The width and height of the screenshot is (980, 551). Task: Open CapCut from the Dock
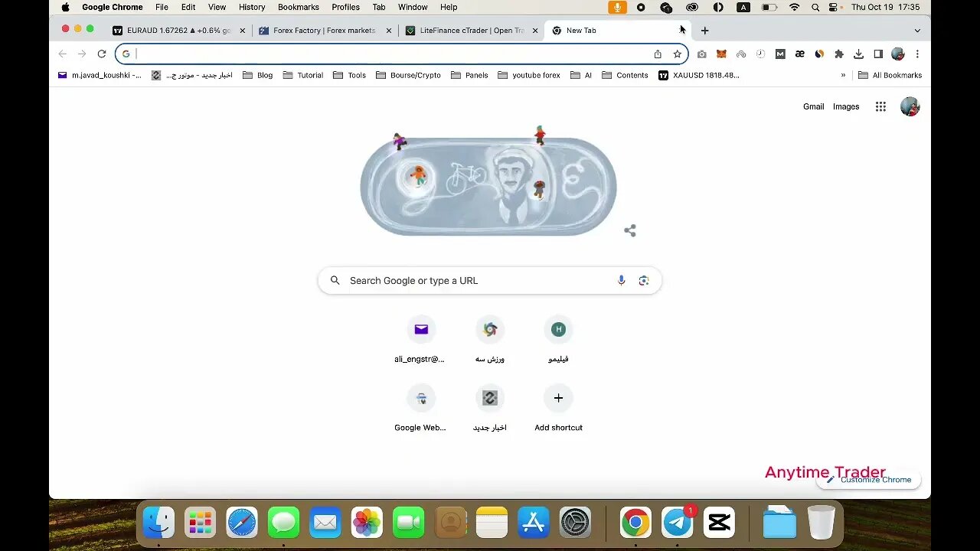point(719,523)
